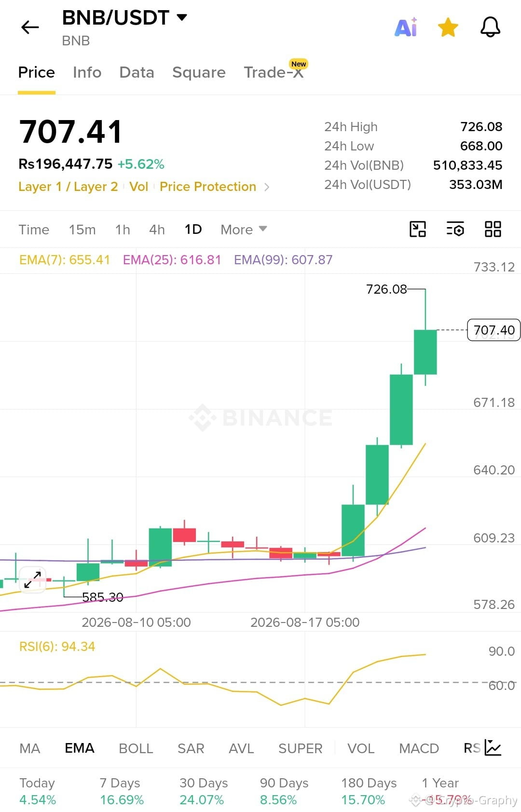The width and height of the screenshot is (521, 812).
Task: Toggle the EMA indicator
Action: tap(80, 748)
